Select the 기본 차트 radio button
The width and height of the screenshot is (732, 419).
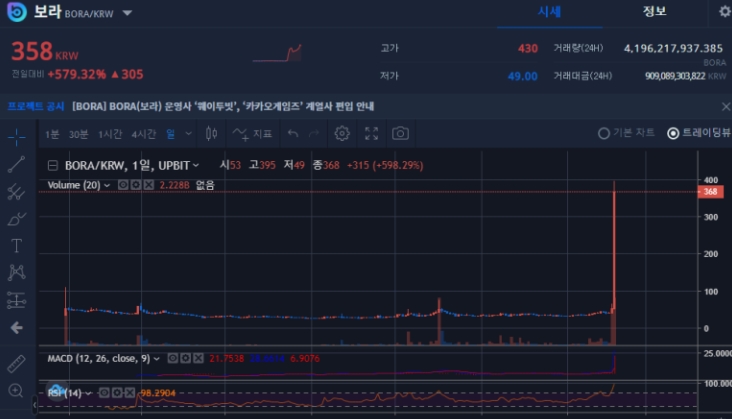[604, 133]
